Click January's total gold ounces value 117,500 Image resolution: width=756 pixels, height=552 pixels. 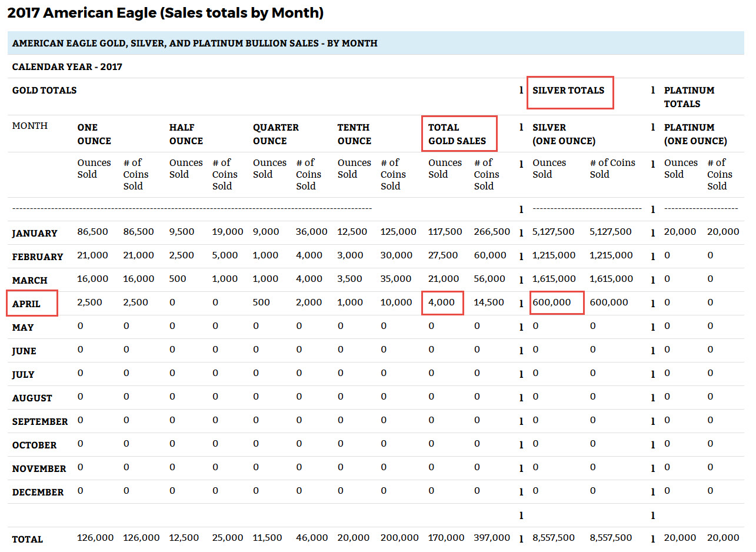pos(445,232)
